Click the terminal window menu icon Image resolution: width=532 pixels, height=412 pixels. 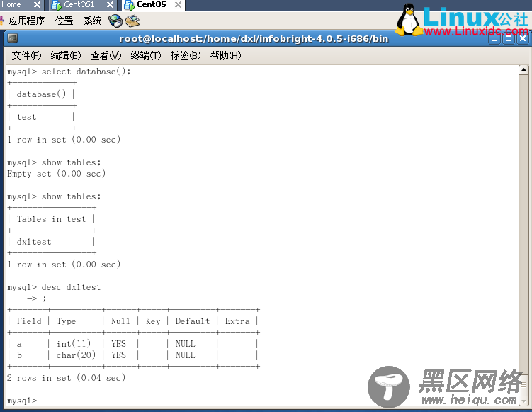[13, 38]
